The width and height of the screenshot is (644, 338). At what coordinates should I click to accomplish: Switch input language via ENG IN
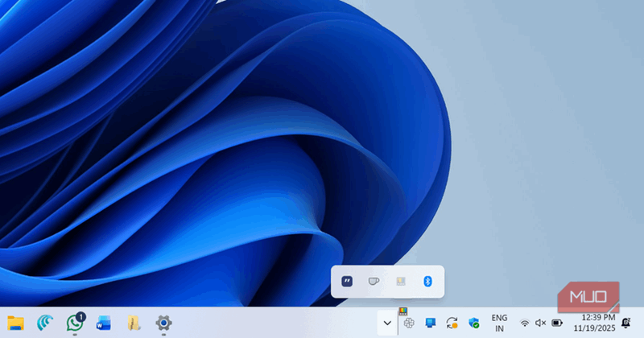(x=499, y=323)
